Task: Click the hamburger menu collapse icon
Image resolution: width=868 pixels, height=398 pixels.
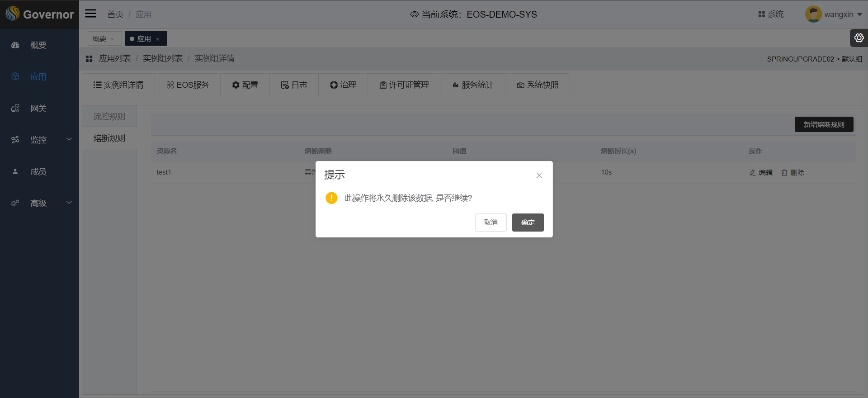Action: pos(91,14)
